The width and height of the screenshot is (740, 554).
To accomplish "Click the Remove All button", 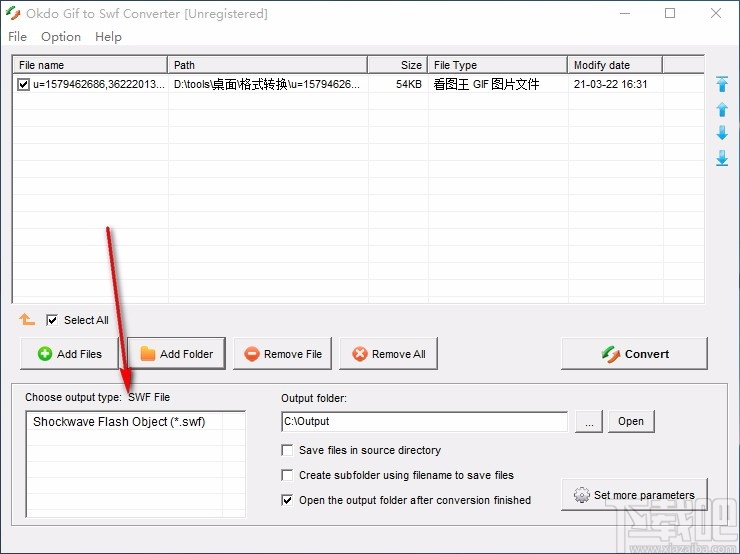I will pyautogui.click(x=388, y=353).
